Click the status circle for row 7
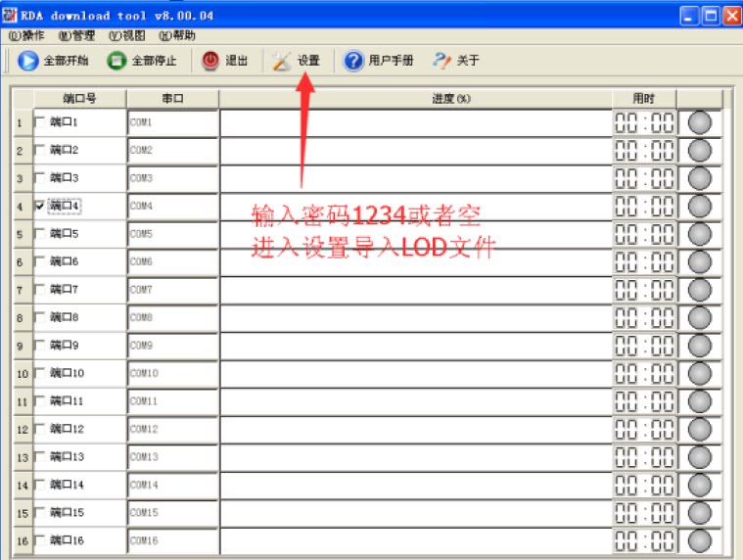This screenshot has height=560, width=743. [x=699, y=290]
